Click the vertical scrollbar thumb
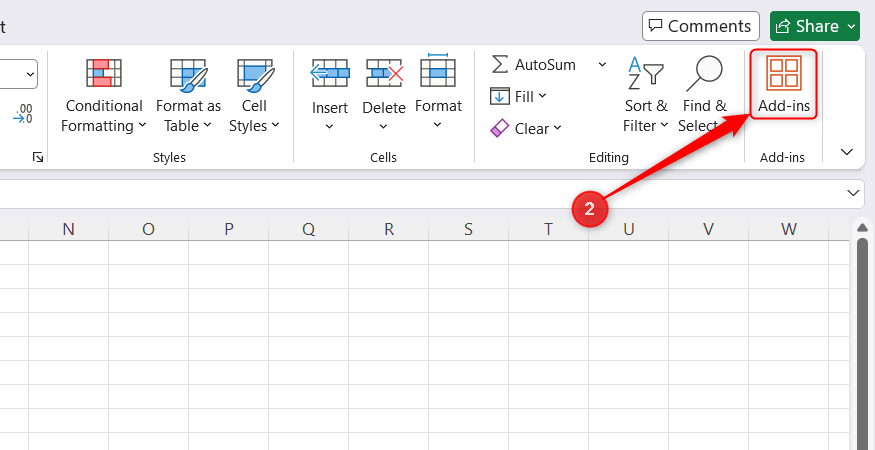Viewport: 875px width, 450px height. [863, 343]
